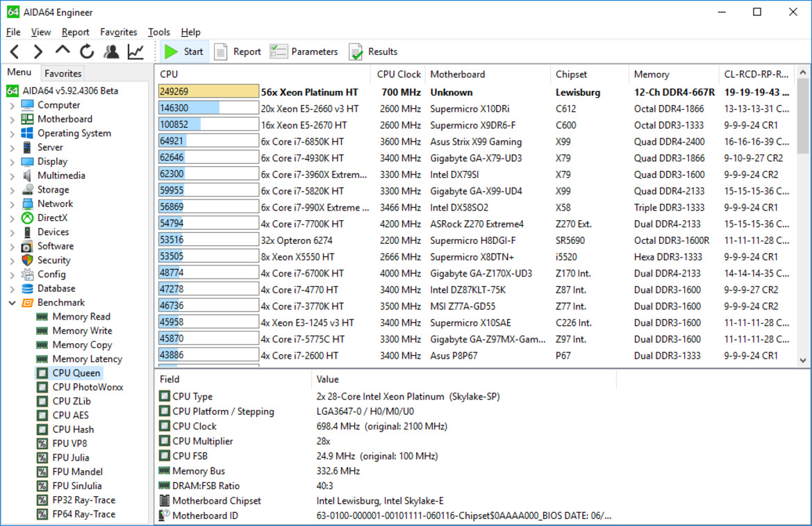Select Memory Latency benchmark icon

click(42, 359)
